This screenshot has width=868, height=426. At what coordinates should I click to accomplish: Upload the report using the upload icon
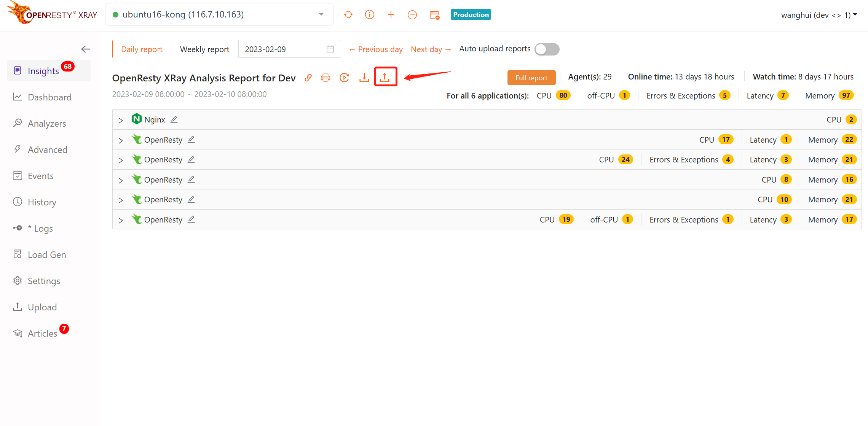tap(385, 78)
